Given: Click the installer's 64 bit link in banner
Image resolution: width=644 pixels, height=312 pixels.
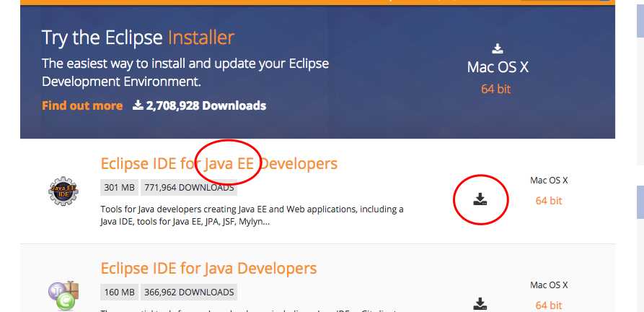Looking at the screenshot, I should [495, 89].
